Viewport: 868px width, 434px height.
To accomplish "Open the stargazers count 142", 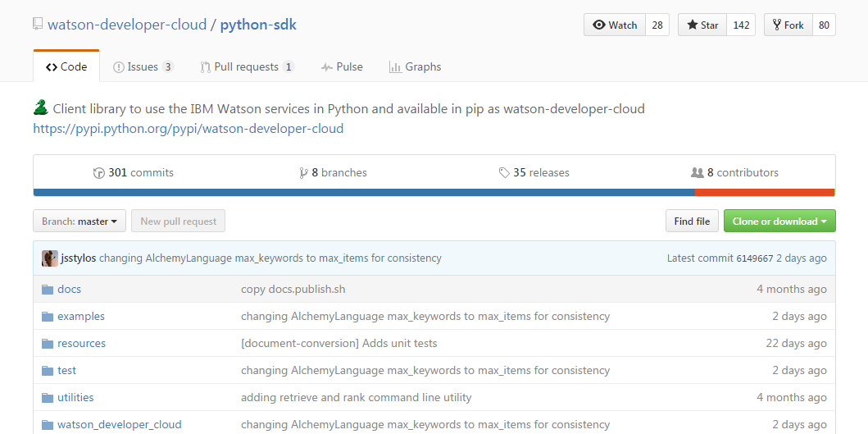I will 741,25.
